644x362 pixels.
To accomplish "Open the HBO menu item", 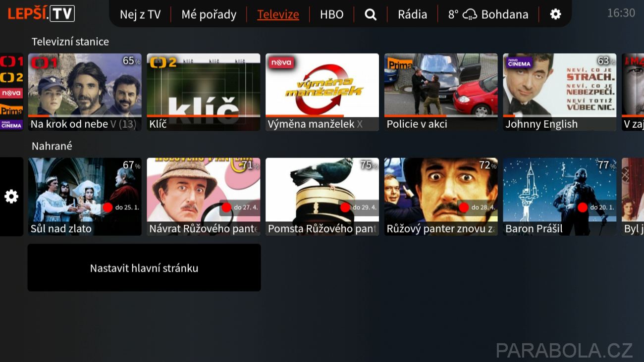I will tap(332, 14).
